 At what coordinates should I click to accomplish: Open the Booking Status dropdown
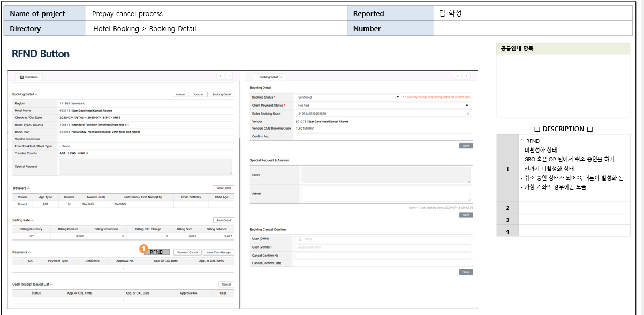[397, 97]
